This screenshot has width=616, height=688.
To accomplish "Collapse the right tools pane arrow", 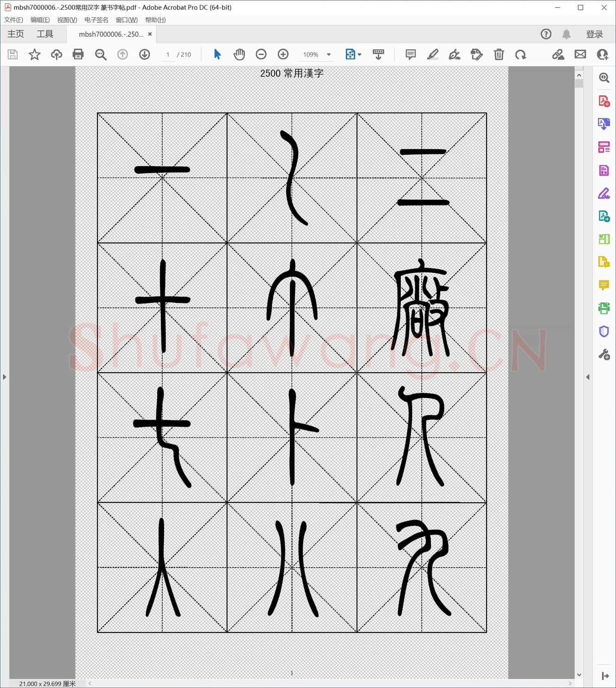I will click(x=588, y=377).
